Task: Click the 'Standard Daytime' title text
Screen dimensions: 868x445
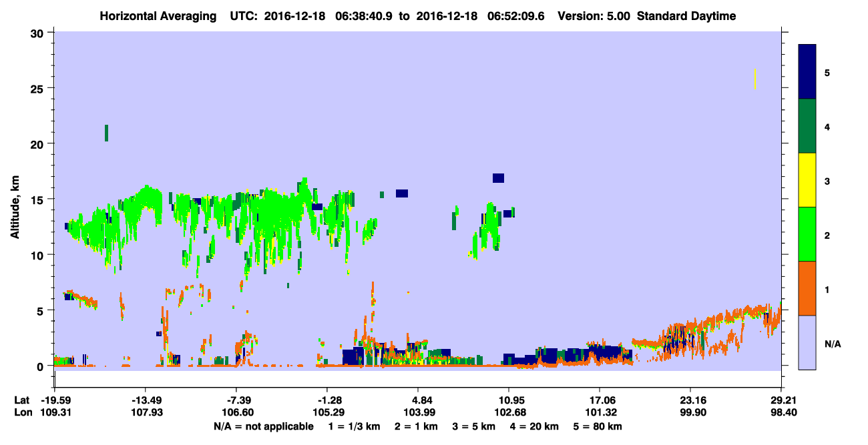Action: [686, 16]
